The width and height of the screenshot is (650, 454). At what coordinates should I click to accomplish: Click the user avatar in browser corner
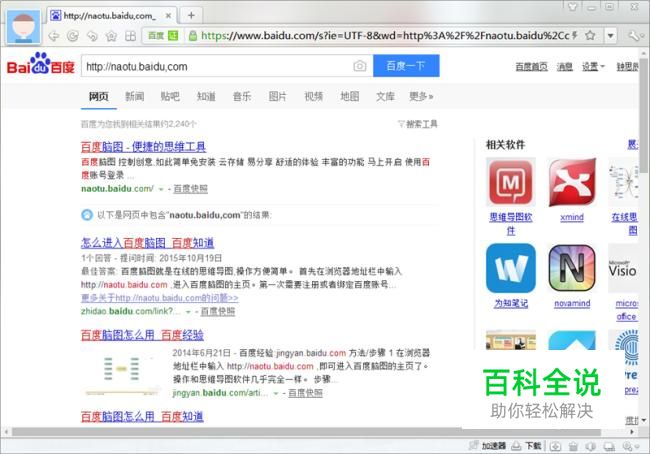tap(24, 26)
